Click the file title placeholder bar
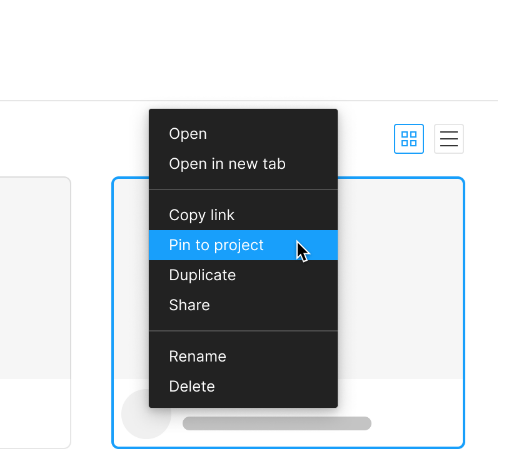This screenshot has width=522, height=471. pyautogui.click(x=277, y=423)
